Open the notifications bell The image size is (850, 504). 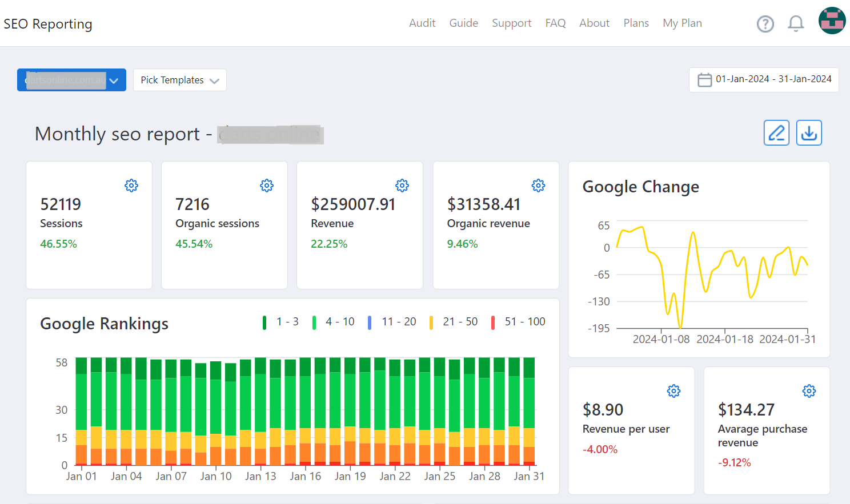pos(796,23)
